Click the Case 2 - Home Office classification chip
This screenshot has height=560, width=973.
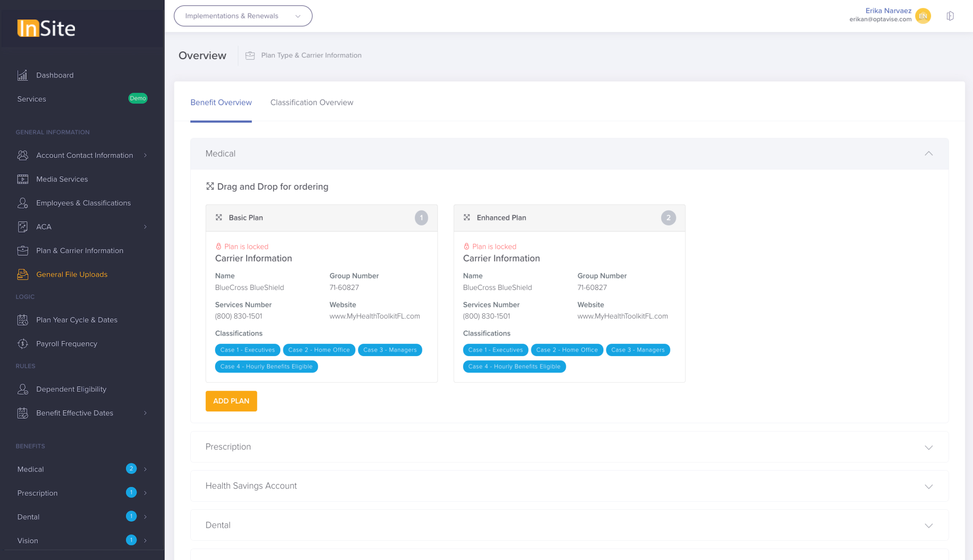(319, 349)
